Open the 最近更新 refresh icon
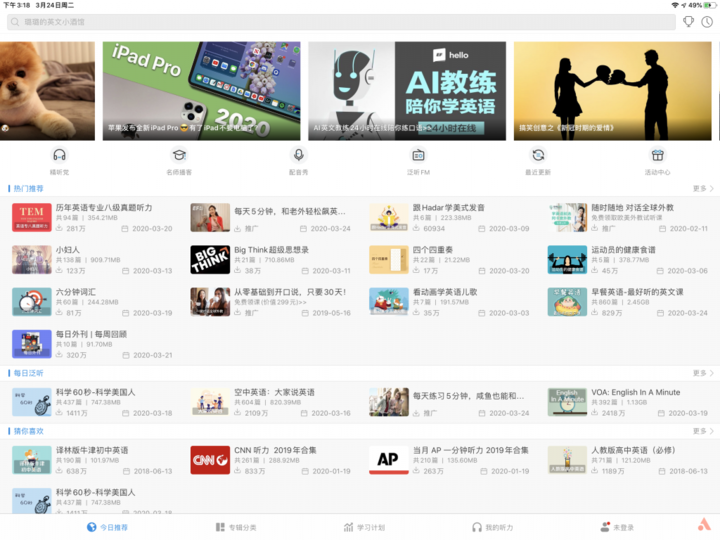 point(538,155)
